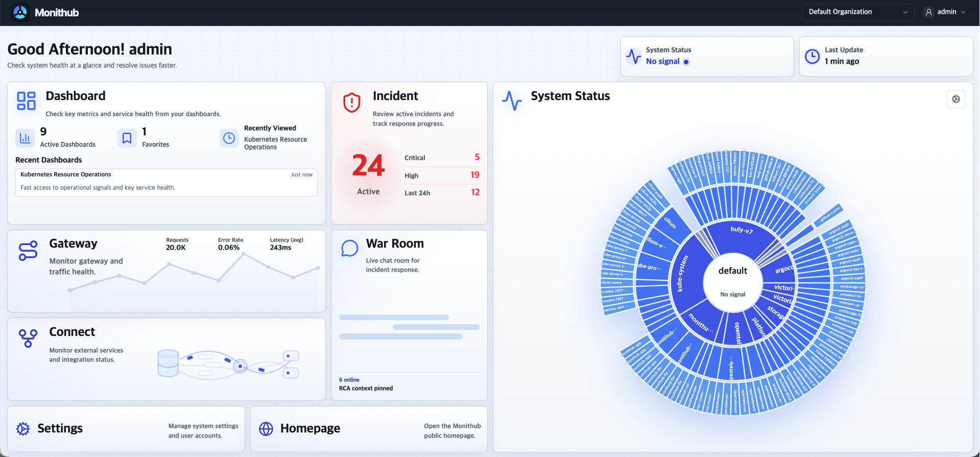This screenshot has height=457, width=980.
Task: Open the Incident card title
Action: [x=395, y=96]
